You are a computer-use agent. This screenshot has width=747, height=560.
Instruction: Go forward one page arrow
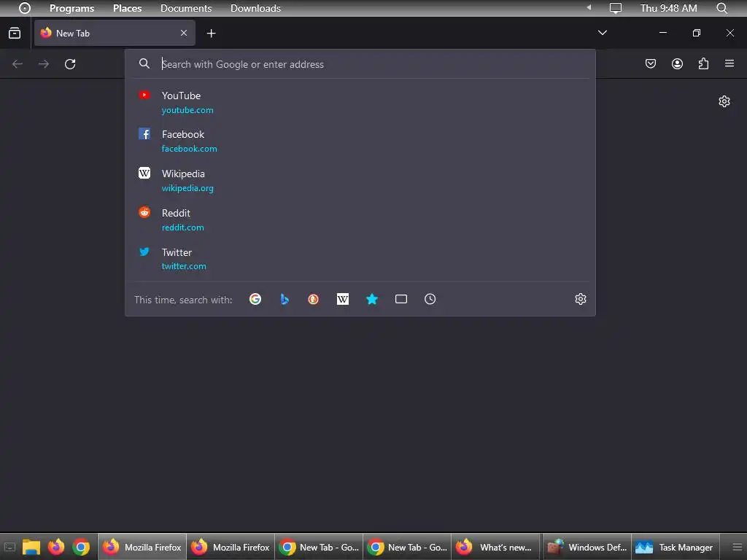pos(44,64)
